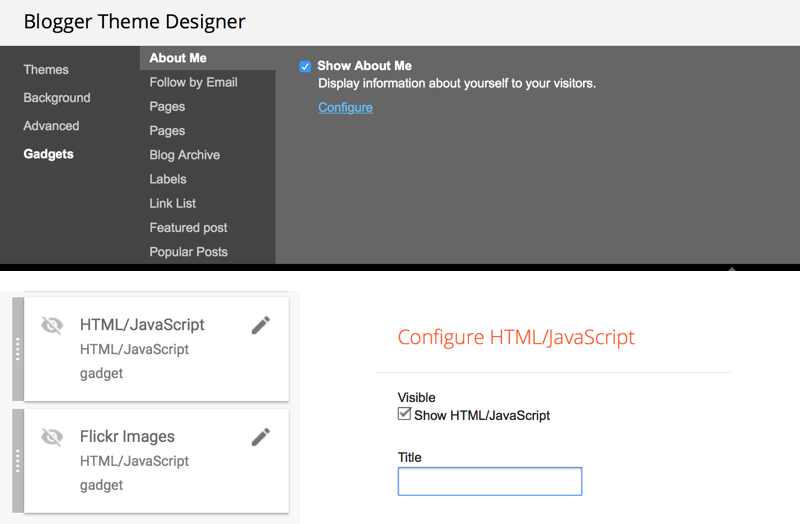The image size is (800, 524).
Task: Click the Configure link for About Me
Action: (x=345, y=108)
